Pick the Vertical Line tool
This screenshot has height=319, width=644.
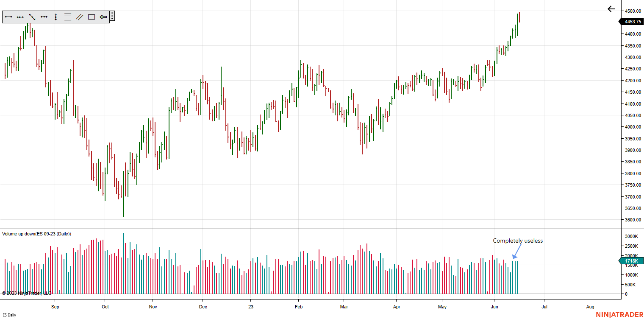(x=56, y=17)
